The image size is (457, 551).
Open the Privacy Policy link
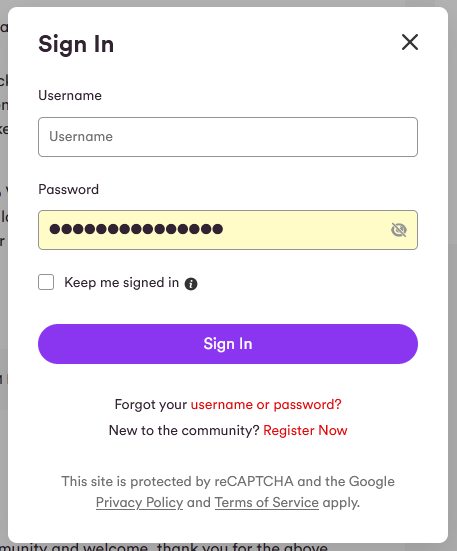(x=139, y=503)
